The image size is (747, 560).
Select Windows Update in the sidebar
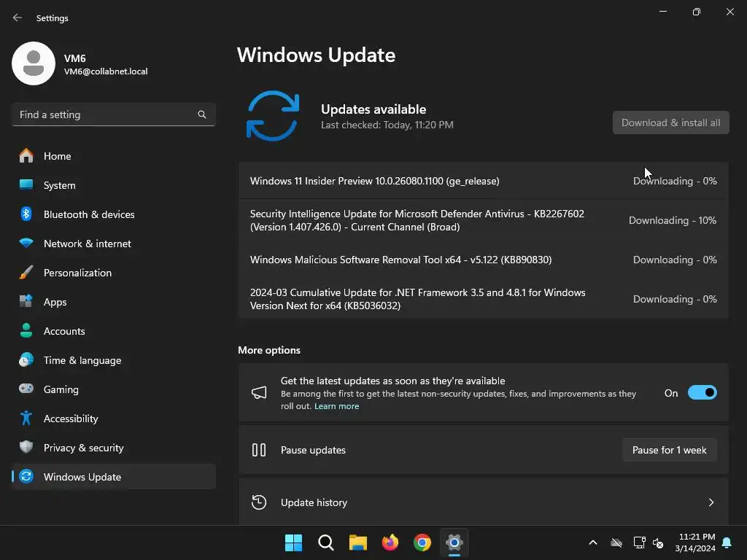point(113,477)
